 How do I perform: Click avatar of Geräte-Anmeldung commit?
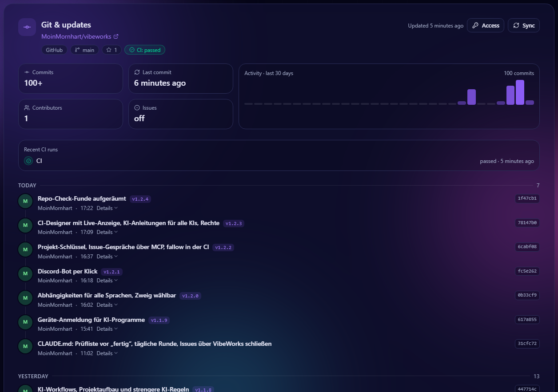[x=25, y=322]
